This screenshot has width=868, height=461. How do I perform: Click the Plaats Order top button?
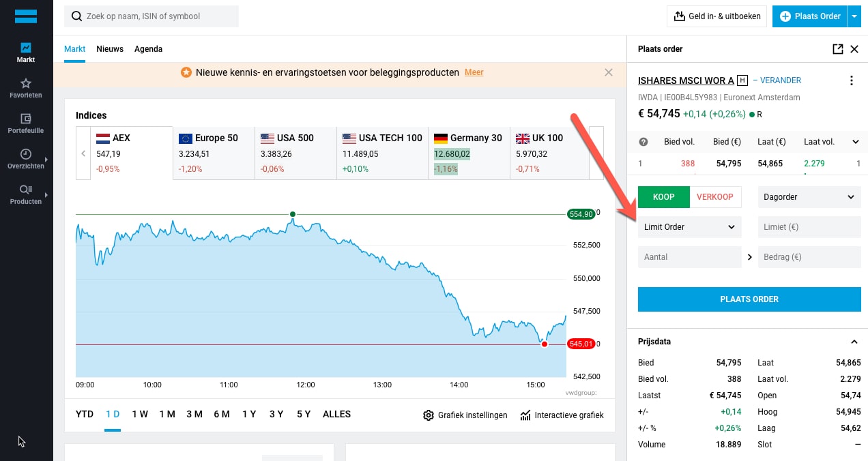click(809, 16)
